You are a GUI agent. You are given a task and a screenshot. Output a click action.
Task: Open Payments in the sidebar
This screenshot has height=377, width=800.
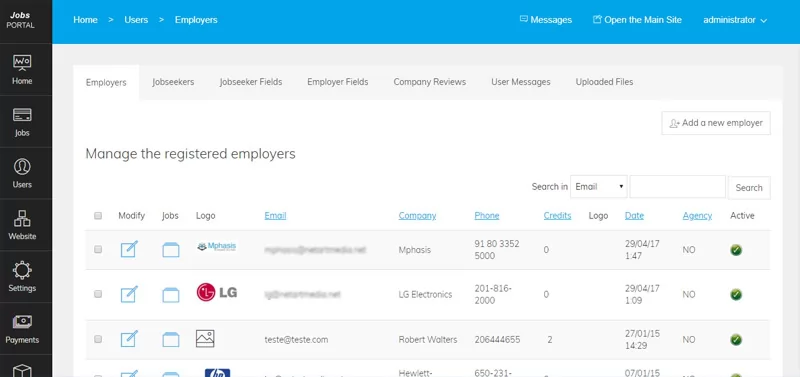tap(22, 329)
